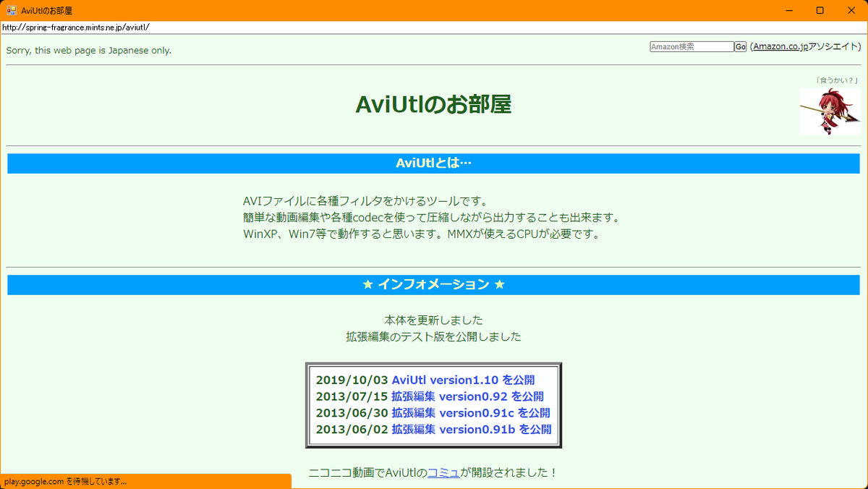The width and height of the screenshot is (868, 489).
Task: Click the red-haired character image
Action: (x=830, y=111)
